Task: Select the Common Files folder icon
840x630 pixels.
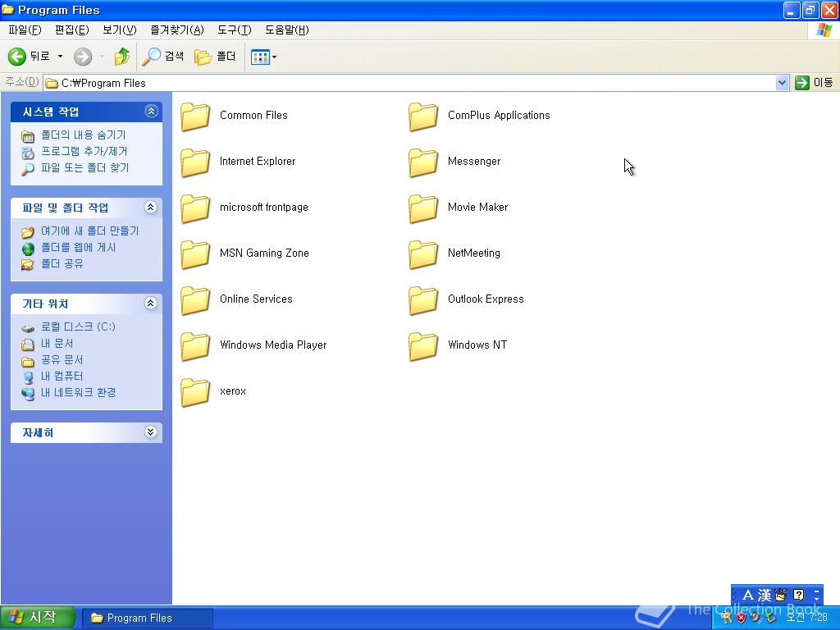Action: tap(195, 116)
